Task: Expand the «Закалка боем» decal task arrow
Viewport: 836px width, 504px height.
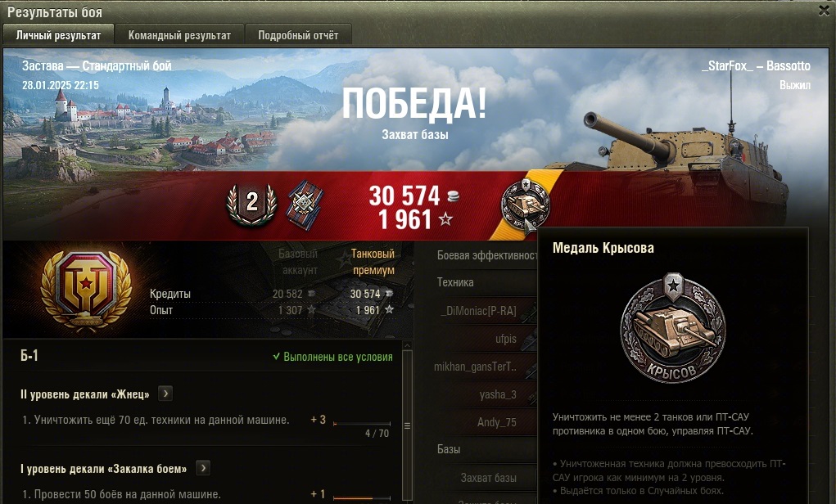Action: 202,468
